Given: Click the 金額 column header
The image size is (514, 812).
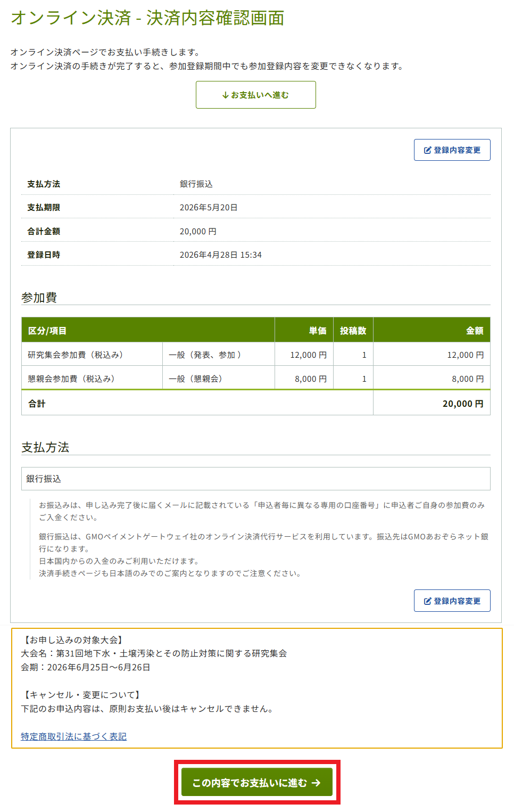Looking at the screenshot, I should coord(474,331).
